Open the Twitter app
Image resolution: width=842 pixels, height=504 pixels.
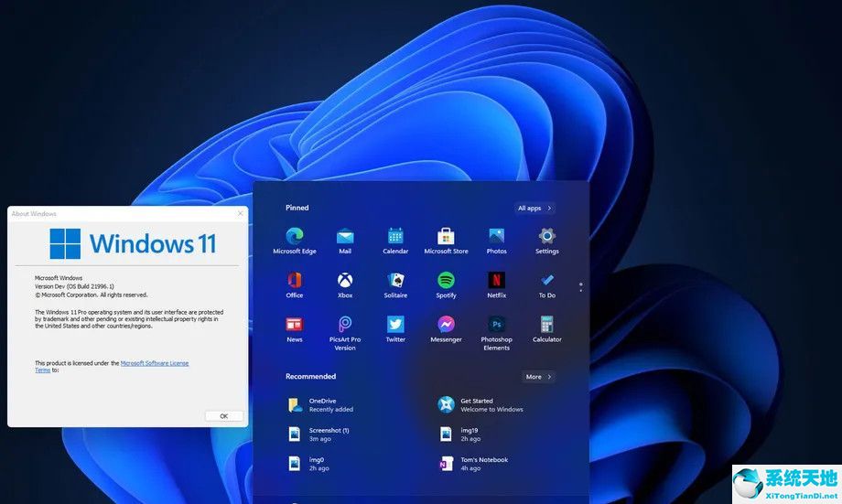click(x=395, y=329)
